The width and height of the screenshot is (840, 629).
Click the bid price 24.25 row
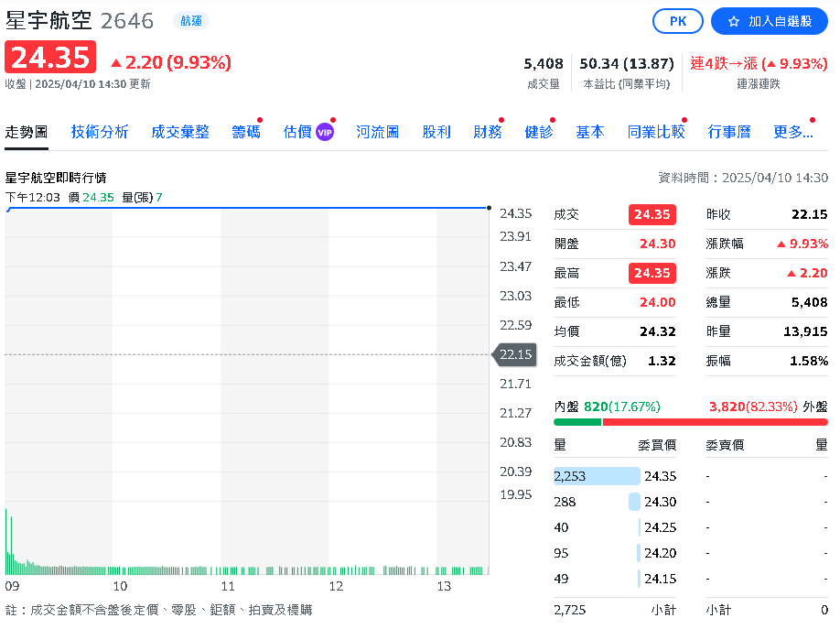[x=615, y=527]
